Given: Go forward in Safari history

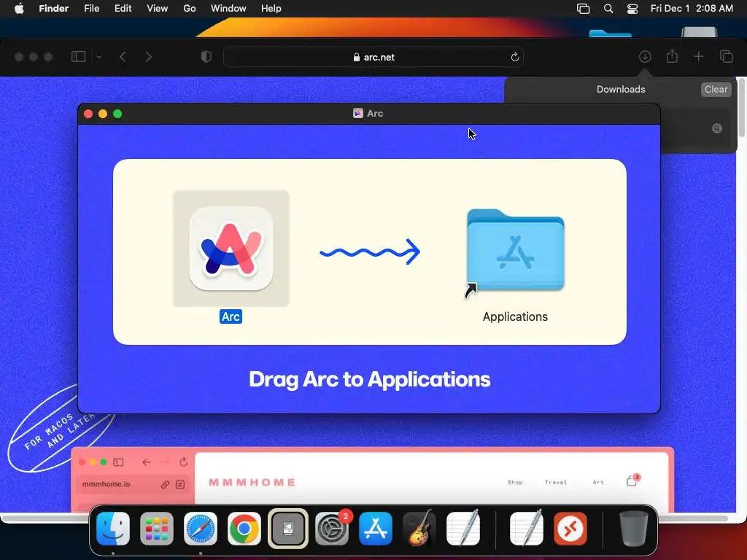Looking at the screenshot, I should click(149, 57).
